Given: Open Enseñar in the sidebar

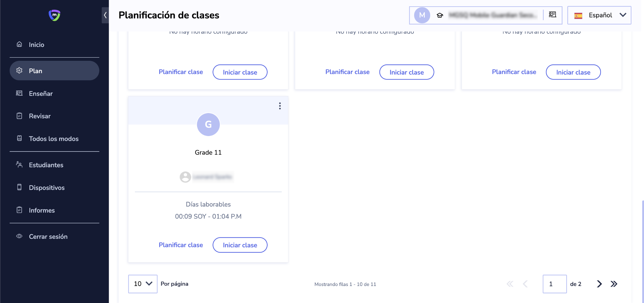Looking at the screenshot, I should click(41, 94).
